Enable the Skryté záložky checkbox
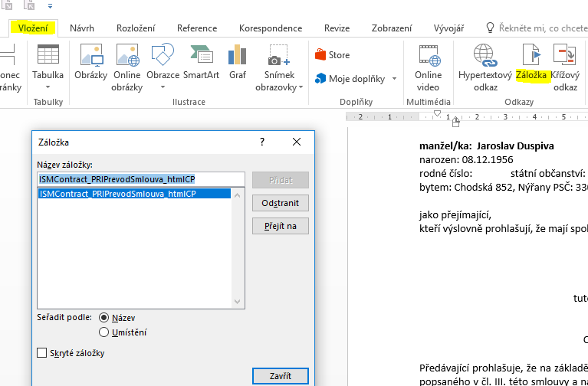588x386 pixels. [x=41, y=353]
